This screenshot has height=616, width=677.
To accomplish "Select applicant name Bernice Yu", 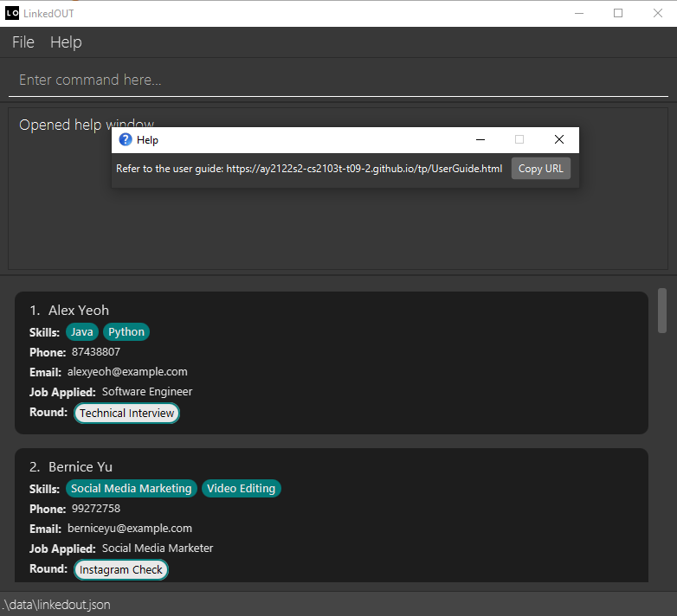I will click(x=81, y=466).
